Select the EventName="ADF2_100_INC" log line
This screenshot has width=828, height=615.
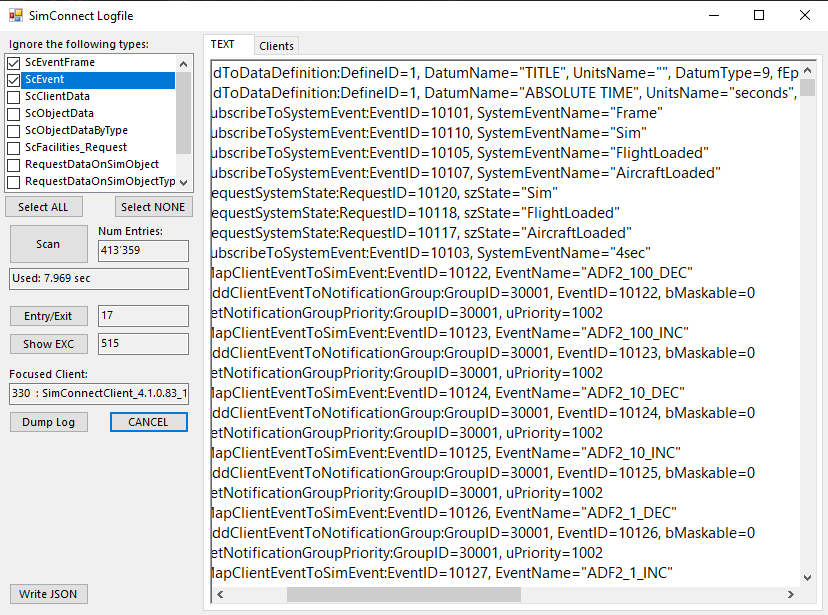tap(450, 333)
